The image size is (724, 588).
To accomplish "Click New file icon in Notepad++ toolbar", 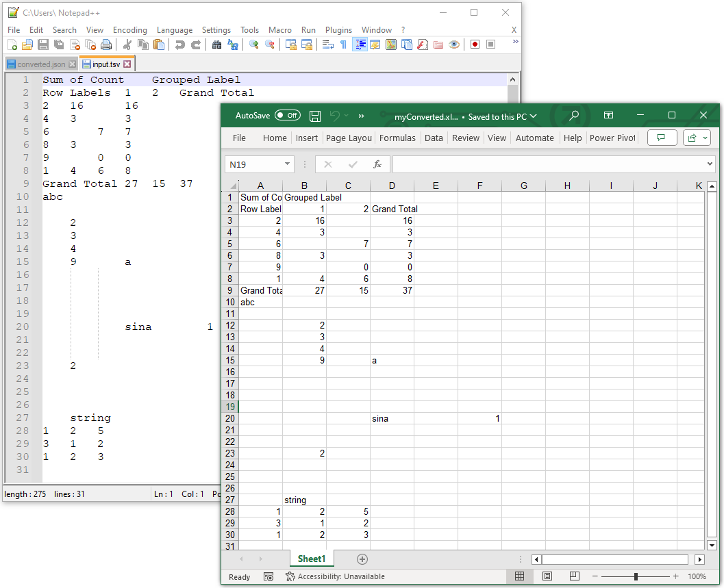I will coord(12,44).
